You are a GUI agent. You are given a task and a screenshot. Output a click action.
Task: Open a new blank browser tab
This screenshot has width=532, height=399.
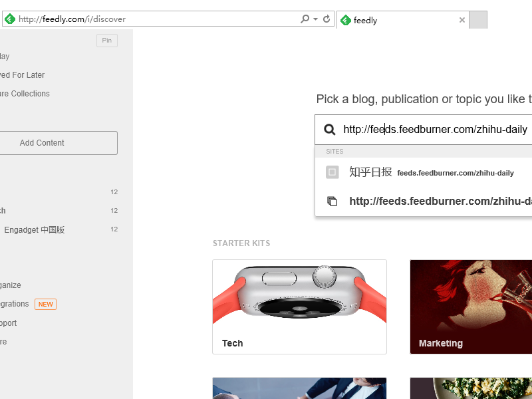point(478,20)
